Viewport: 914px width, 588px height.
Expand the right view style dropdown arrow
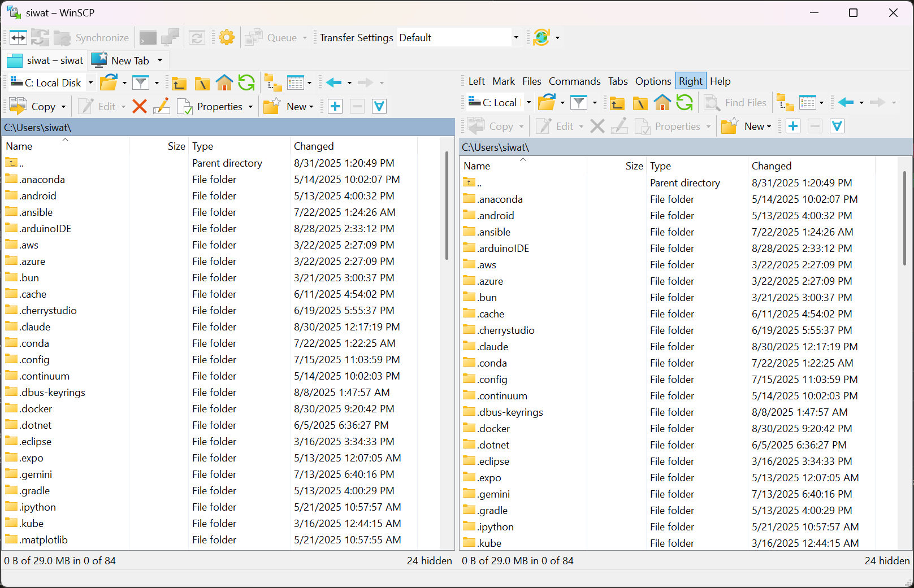(821, 103)
